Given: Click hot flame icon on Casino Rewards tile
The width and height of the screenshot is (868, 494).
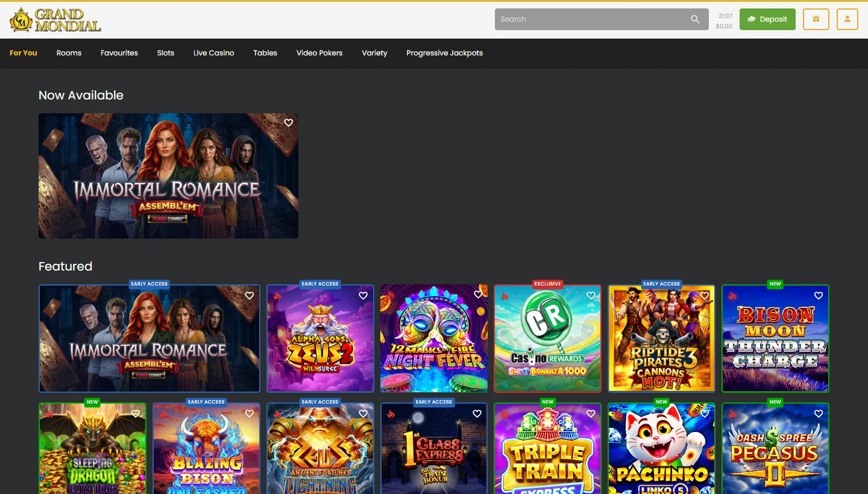Looking at the screenshot, I should point(505,296).
